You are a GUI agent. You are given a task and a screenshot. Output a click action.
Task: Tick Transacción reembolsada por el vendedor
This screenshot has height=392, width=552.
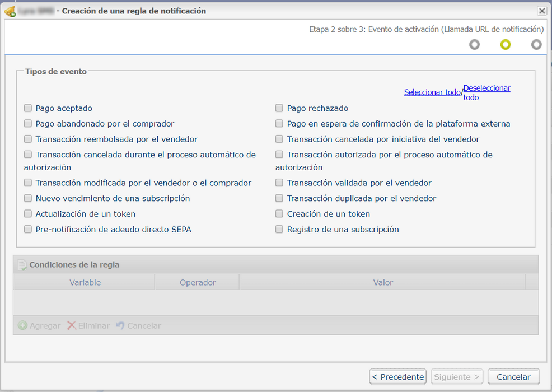tap(28, 139)
